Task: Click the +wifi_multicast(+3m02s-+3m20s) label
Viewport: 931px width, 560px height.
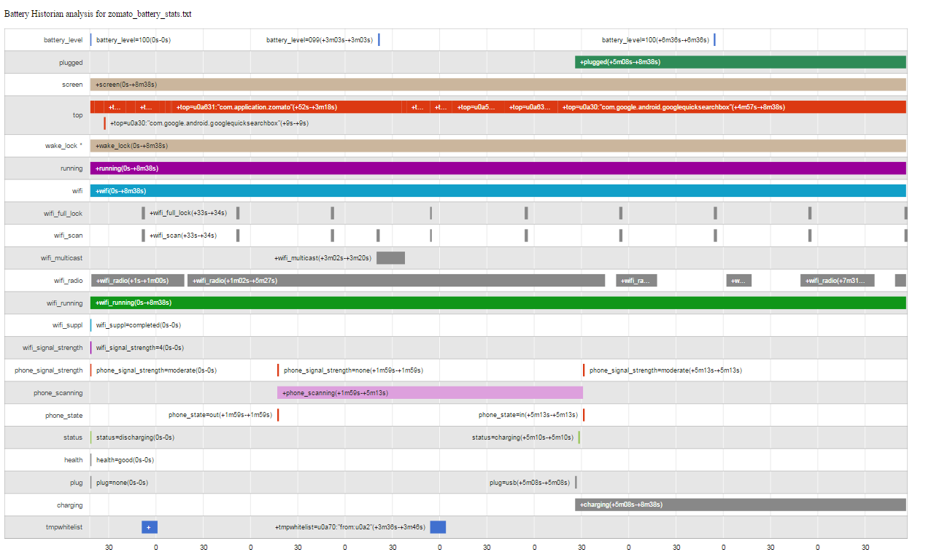Action: tap(322, 258)
